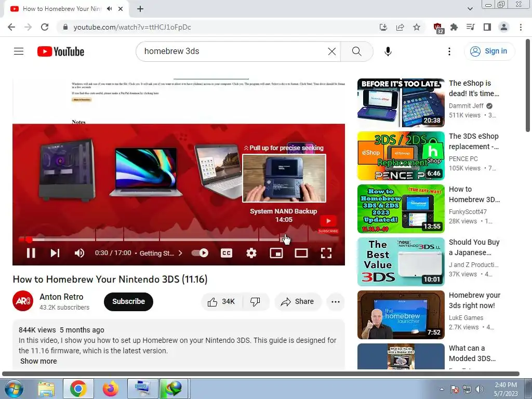Close the YouTube tab
The width and height of the screenshot is (532, 399).
pyautogui.click(x=121, y=9)
